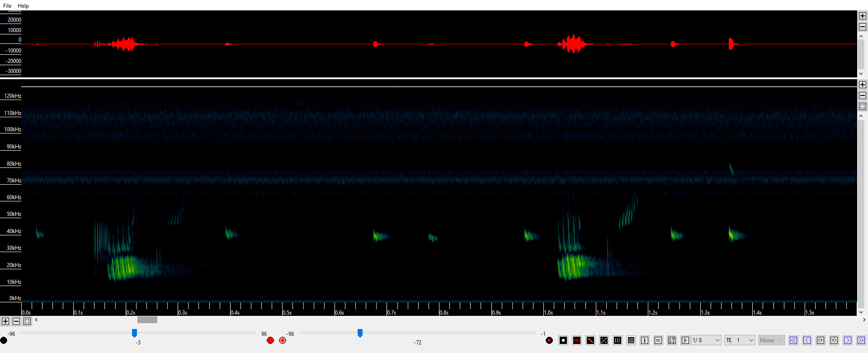The image size is (868, 353).
Task: Click the time-axis zoom out minus button
Action: point(16,321)
